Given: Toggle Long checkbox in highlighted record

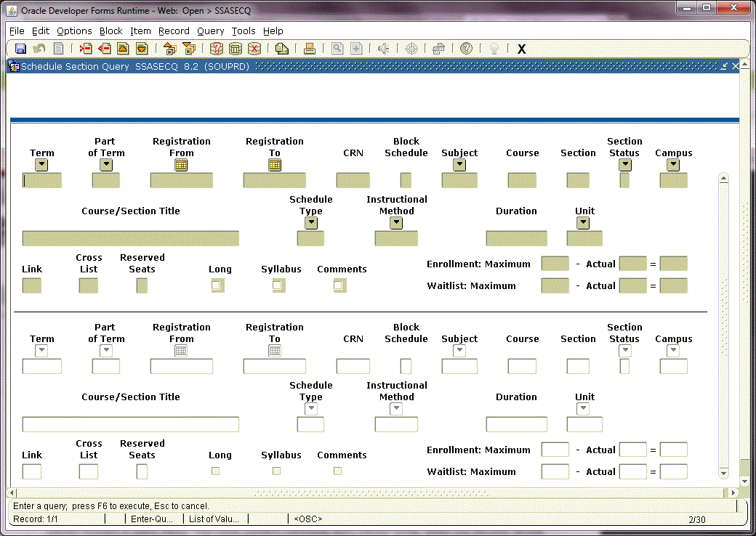Looking at the screenshot, I should (x=216, y=285).
